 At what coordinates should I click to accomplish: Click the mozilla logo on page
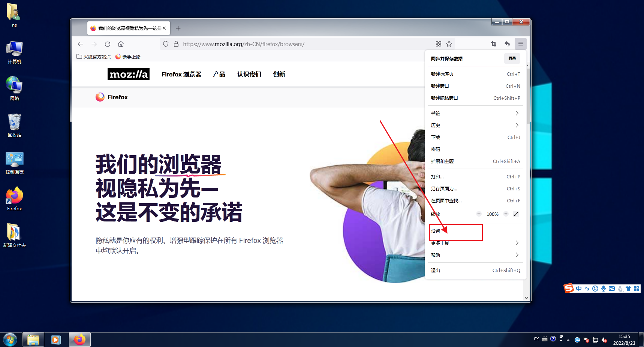click(x=129, y=74)
